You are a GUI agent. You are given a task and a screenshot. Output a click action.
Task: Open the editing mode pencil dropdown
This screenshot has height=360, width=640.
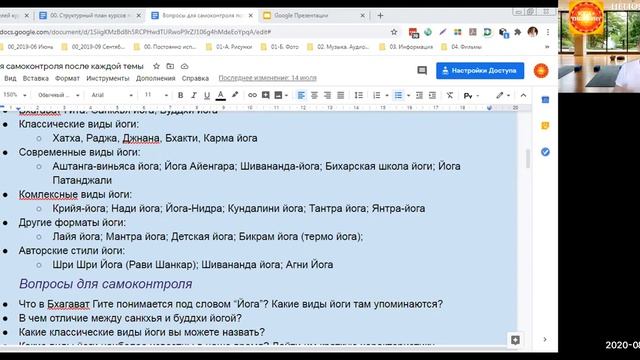(503, 95)
